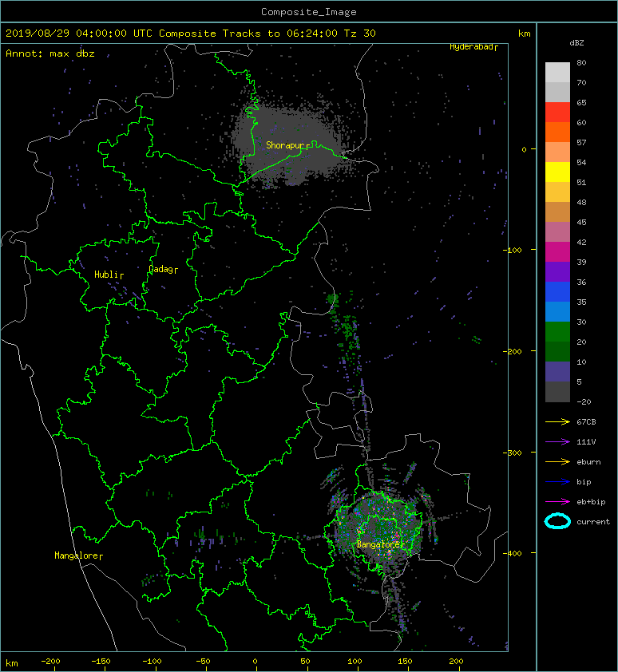Select the Hubli city label
The width and height of the screenshot is (618, 672).
point(109,275)
